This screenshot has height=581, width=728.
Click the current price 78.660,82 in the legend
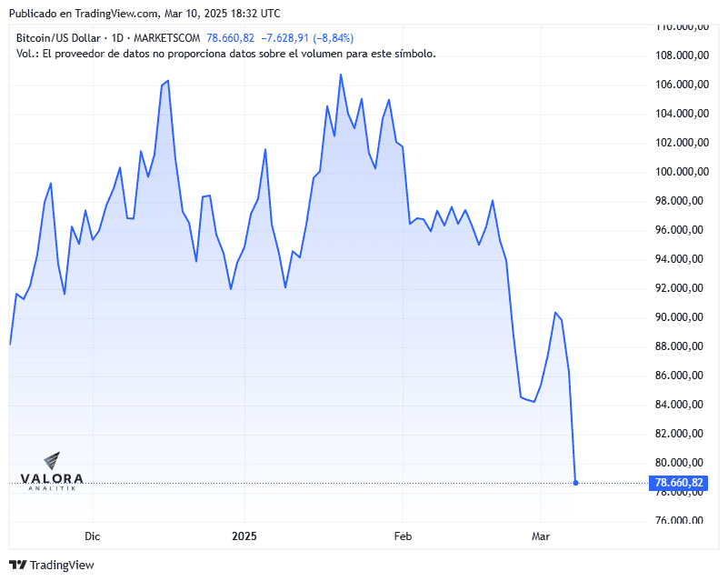[230, 38]
